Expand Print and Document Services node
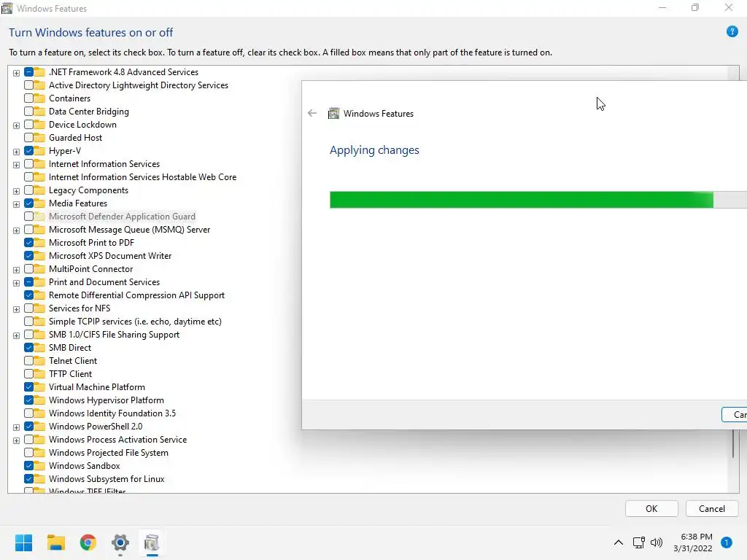This screenshot has height=560, width=747. [x=16, y=283]
